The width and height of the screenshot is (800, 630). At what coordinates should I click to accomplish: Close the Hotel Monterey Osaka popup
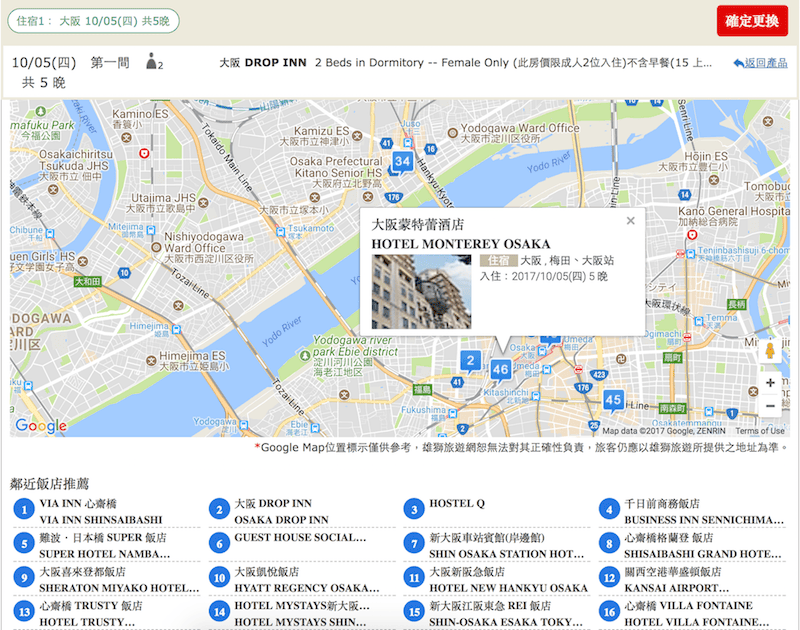click(x=630, y=222)
